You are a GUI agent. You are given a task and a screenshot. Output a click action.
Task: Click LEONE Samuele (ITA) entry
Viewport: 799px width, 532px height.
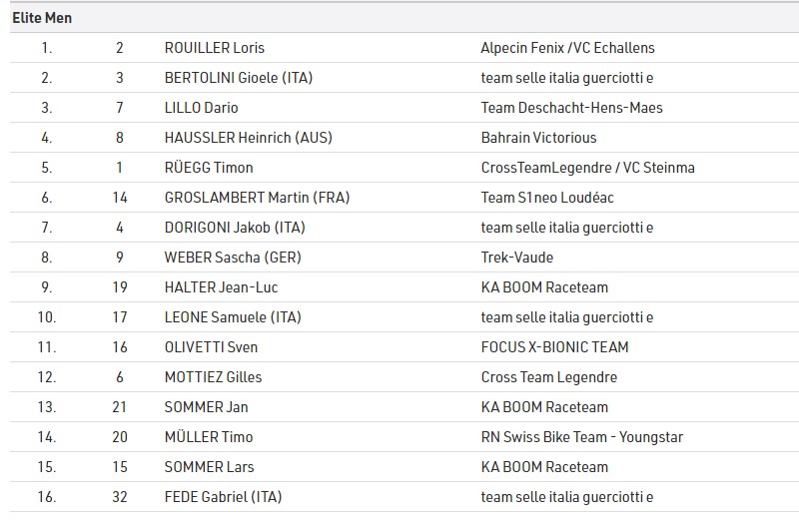(x=233, y=317)
